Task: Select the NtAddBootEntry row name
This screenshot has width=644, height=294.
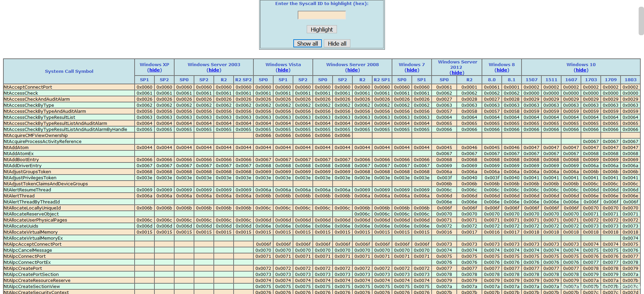Action: click(x=21, y=160)
